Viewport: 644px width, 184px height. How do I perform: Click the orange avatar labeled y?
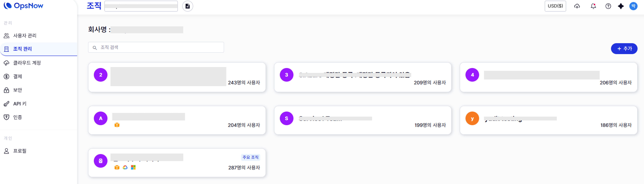click(472, 118)
